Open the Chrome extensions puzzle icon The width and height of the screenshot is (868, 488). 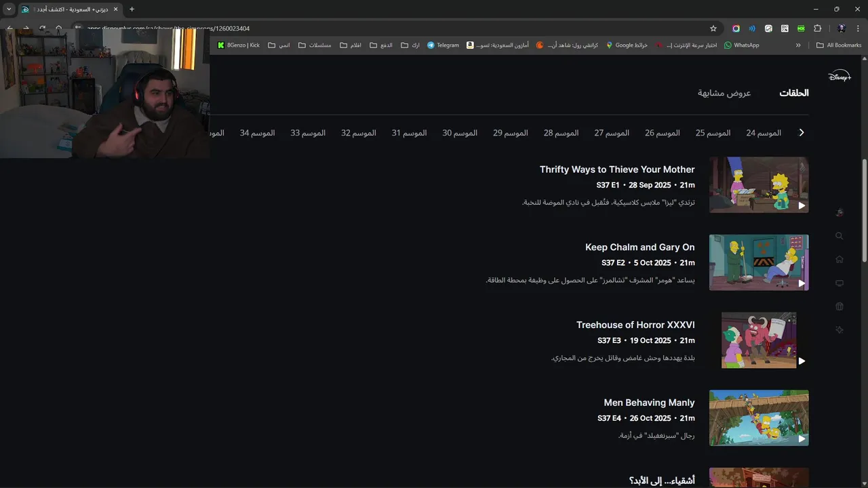[817, 28]
